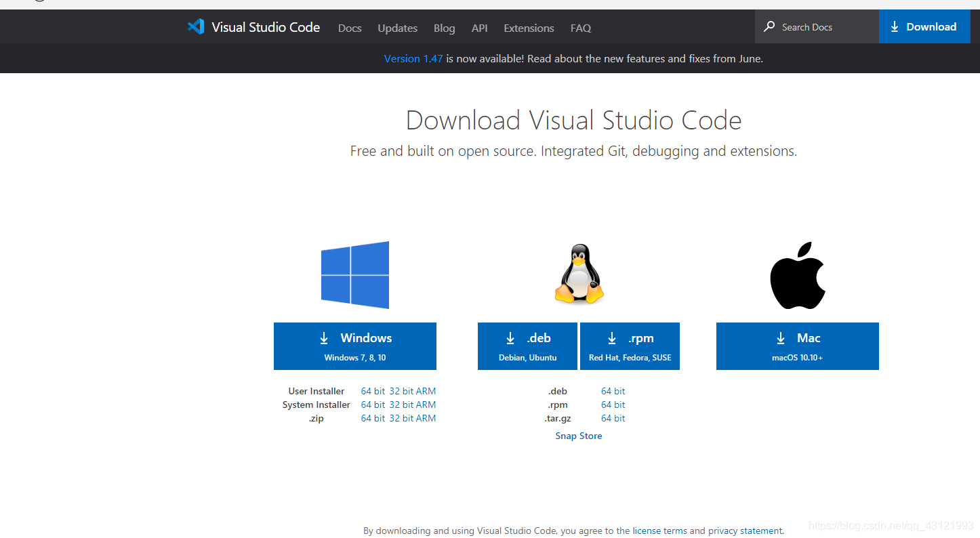Open the Blog navigation item
Screen dimensions: 980x538
(445, 28)
